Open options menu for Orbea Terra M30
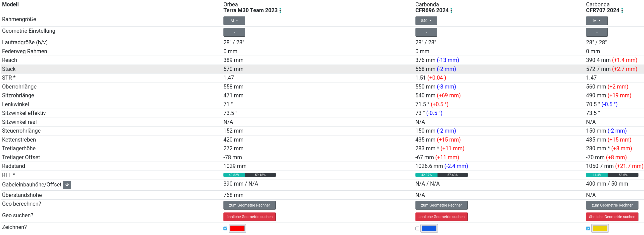This screenshot has height=235, width=644. pos(280,10)
